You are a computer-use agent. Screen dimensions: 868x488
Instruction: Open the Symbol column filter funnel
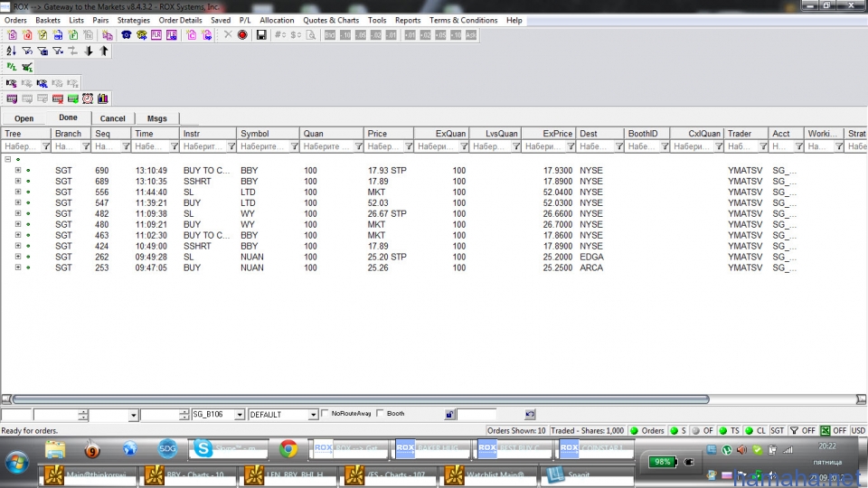point(295,146)
